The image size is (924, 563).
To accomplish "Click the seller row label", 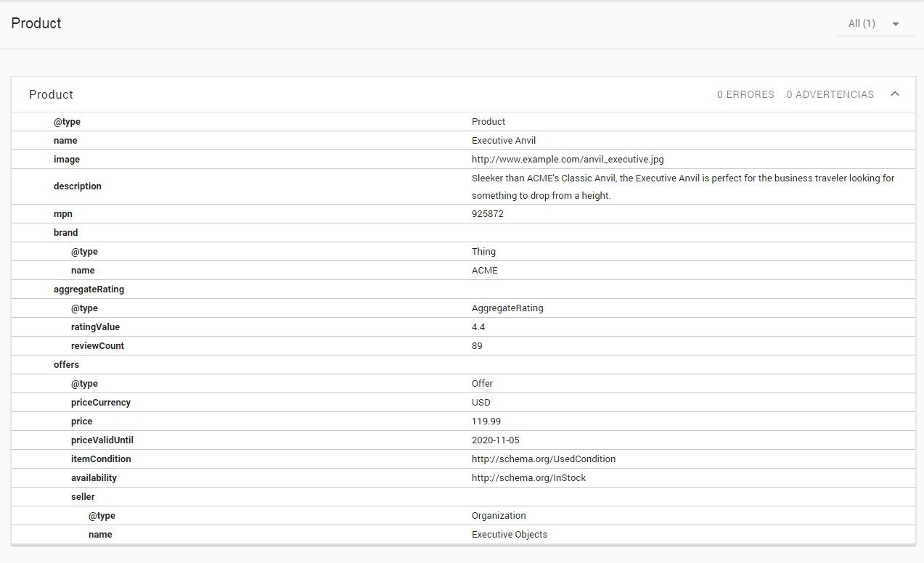I will 83,497.
